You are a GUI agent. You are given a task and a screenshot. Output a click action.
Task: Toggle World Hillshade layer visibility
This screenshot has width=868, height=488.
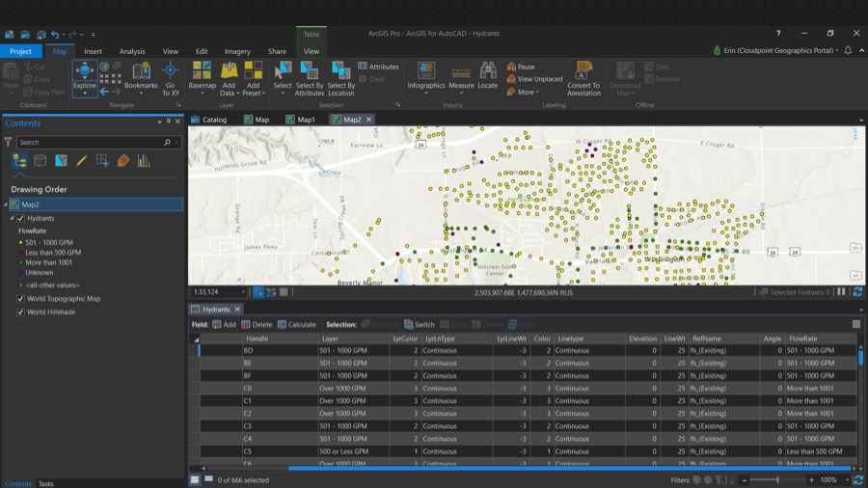pos(21,312)
